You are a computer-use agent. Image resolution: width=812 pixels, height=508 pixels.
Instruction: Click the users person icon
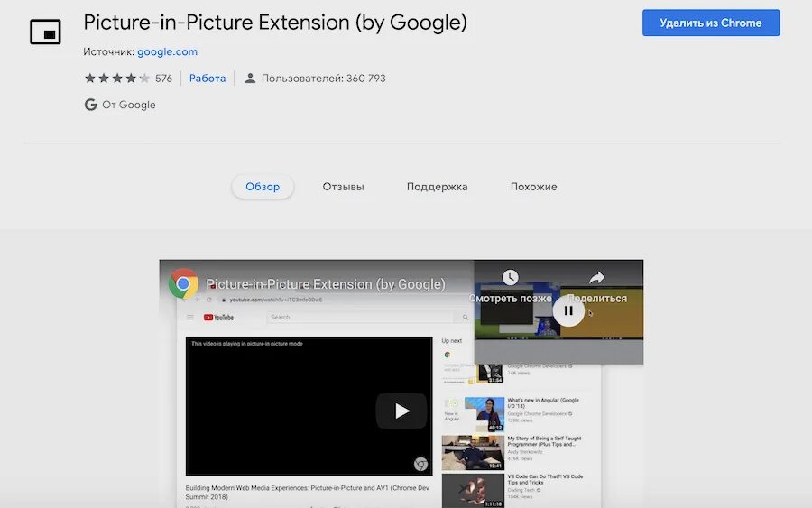pyautogui.click(x=250, y=79)
